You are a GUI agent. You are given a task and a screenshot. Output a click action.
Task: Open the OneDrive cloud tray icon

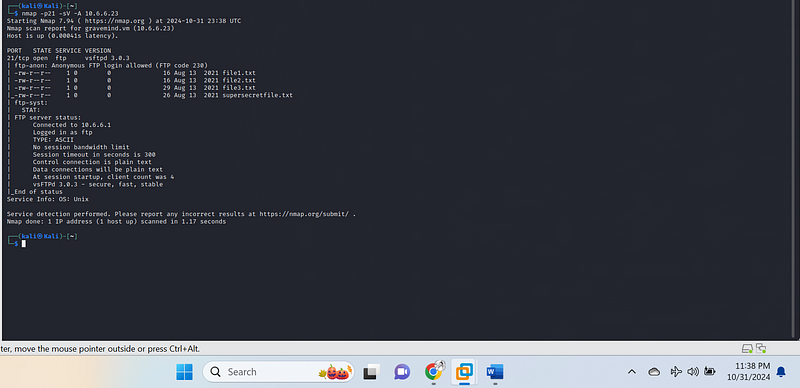[654, 372]
